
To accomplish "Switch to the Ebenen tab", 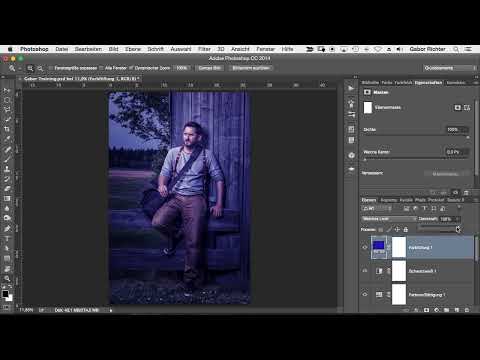I will [369, 200].
